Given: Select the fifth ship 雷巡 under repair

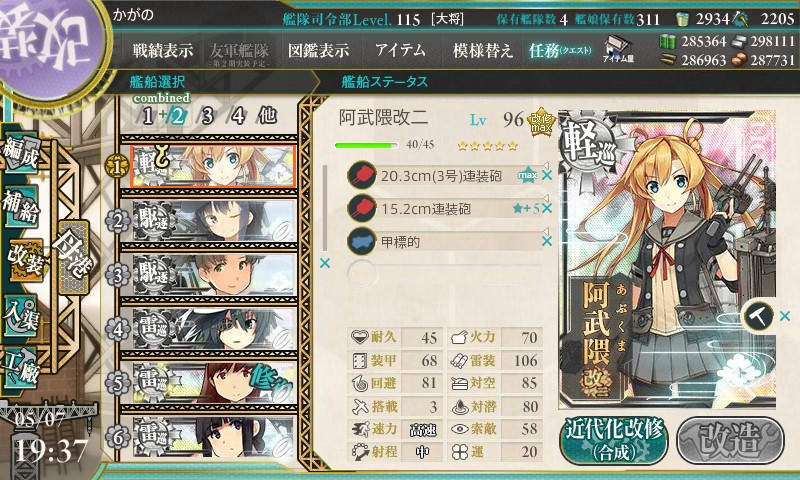Looking at the screenshot, I should coord(213,383).
